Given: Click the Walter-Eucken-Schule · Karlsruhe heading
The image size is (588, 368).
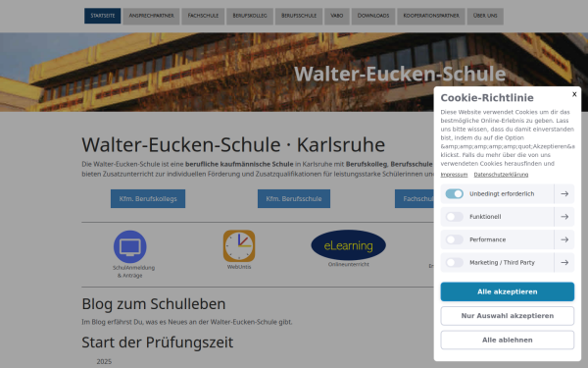Looking at the screenshot, I should (233, 145).
